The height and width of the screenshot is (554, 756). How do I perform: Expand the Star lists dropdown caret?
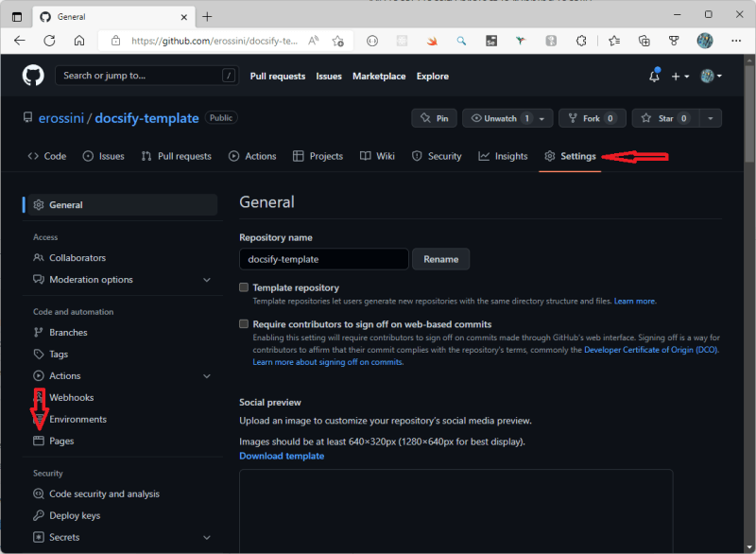point(711,118)
